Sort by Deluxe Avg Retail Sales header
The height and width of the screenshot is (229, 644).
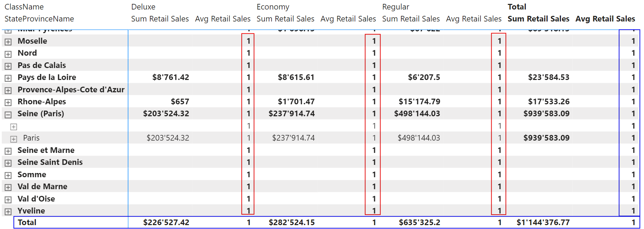click(x=223, y=19)
